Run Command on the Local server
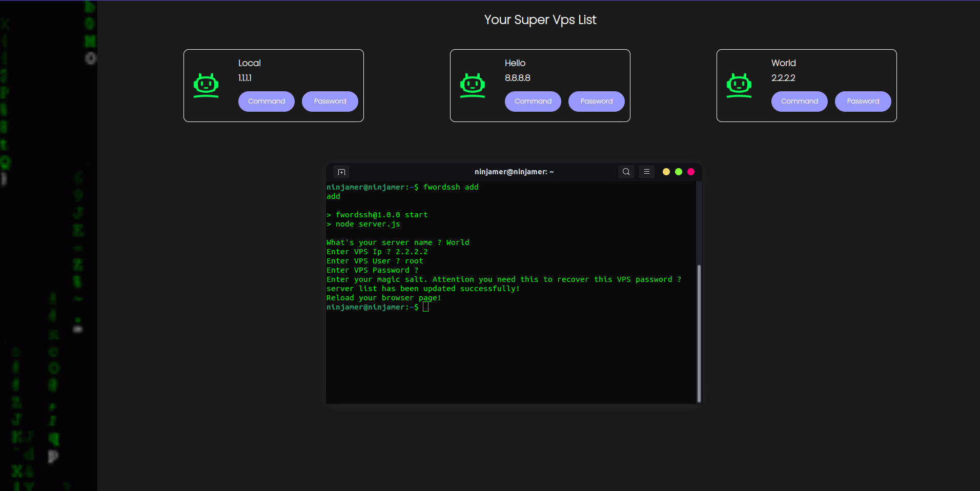Screen dimensions: 980x491 coord(267,101)
